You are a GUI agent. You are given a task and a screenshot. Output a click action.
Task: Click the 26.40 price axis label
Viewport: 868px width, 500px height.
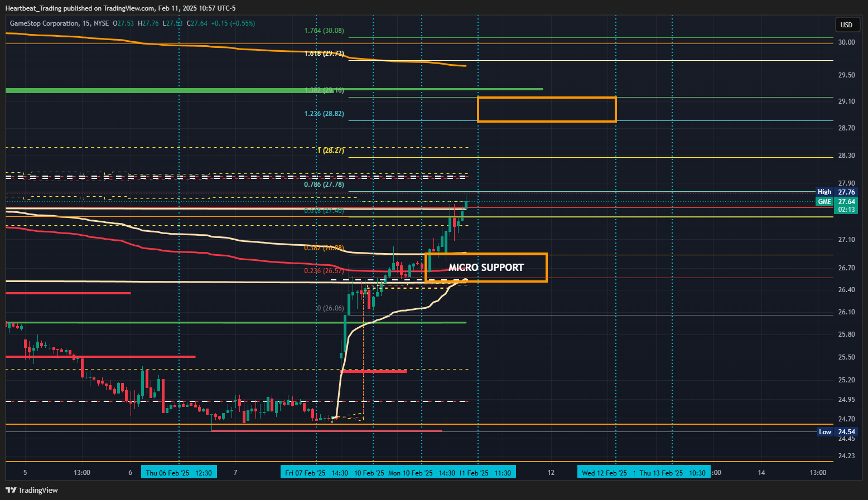[x=846, y=290]
